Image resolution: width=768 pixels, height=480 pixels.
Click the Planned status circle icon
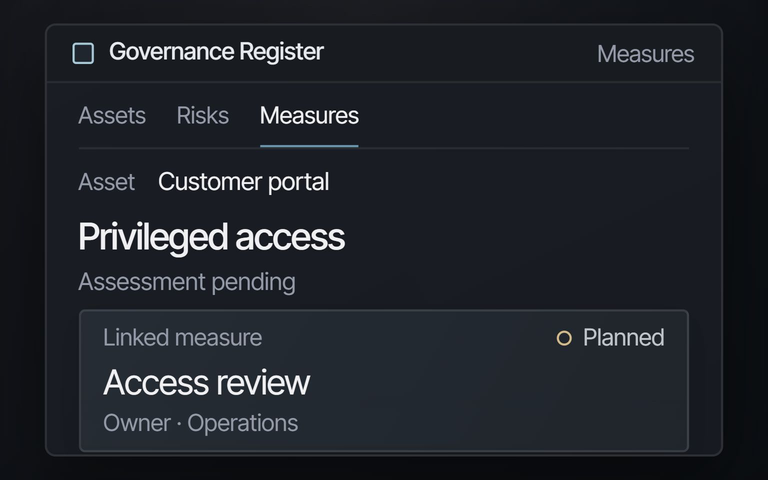564,338
